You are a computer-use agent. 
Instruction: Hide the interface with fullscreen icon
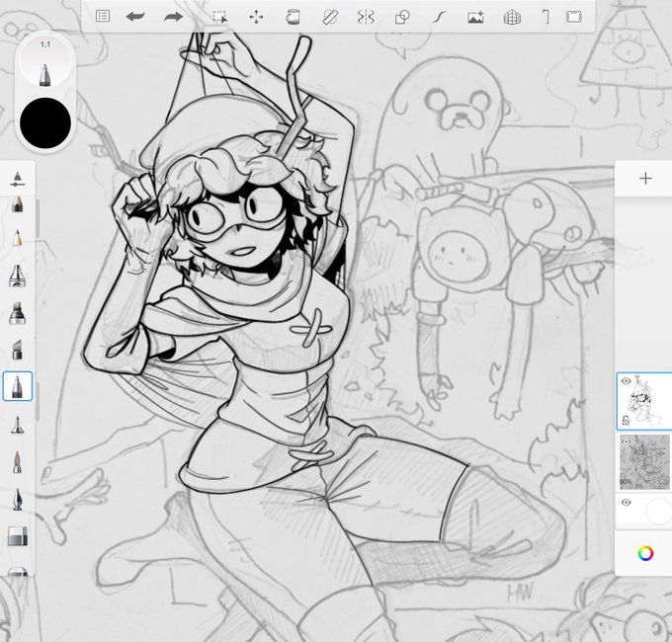574,17
